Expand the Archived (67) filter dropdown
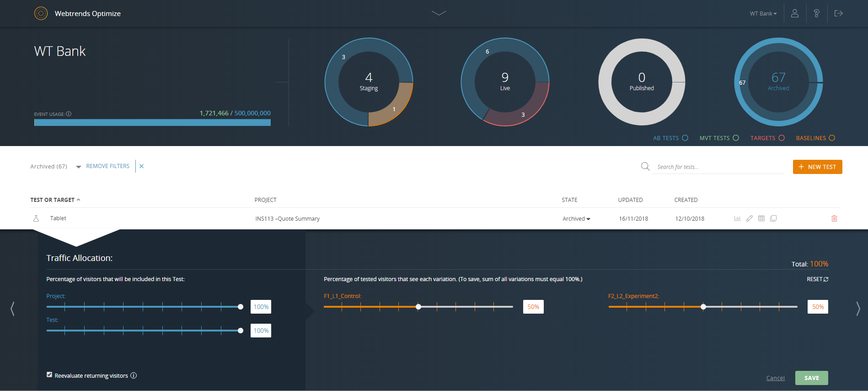This screenshot has height=391, width=868. coord(79,167)
